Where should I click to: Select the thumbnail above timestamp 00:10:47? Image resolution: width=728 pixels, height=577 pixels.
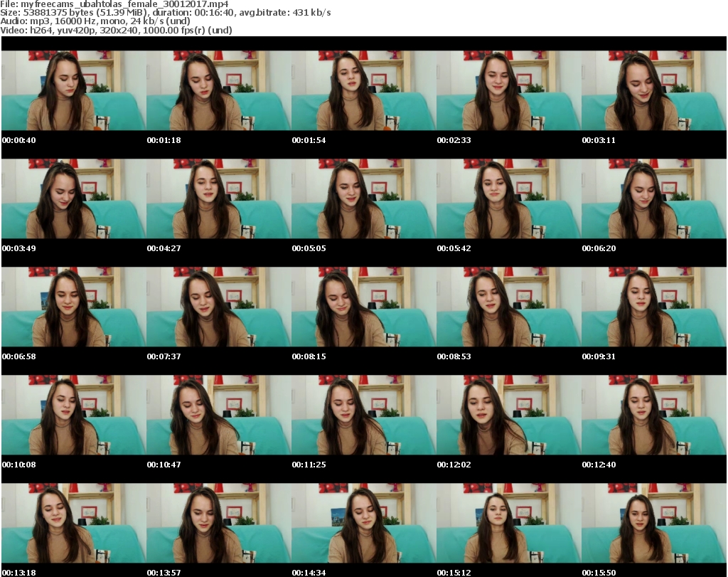[x=219, y=415]
